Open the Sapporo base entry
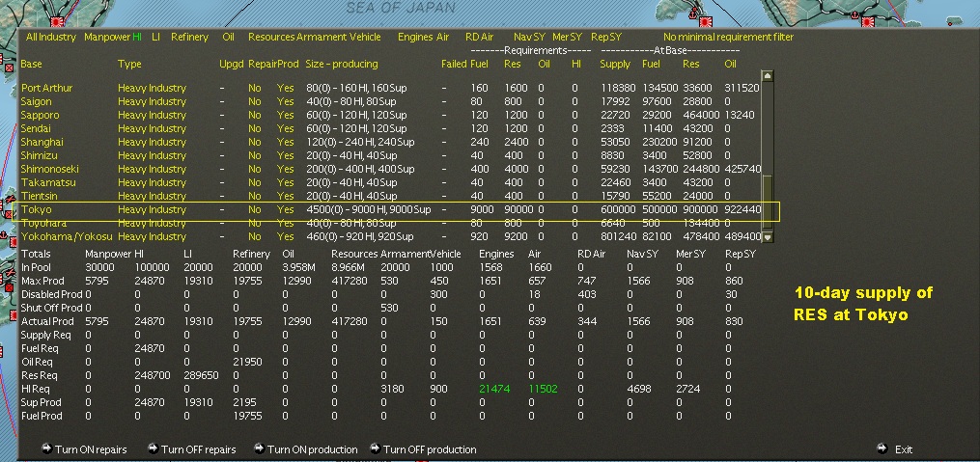Image resolution: width=980 pixels, height=462 pixels. (x=40, y=115)
